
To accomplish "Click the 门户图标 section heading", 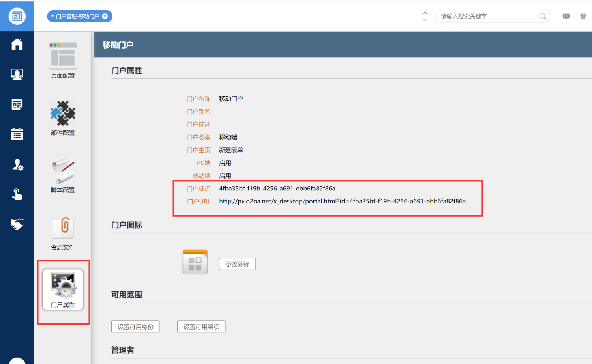I will (126, 225).
